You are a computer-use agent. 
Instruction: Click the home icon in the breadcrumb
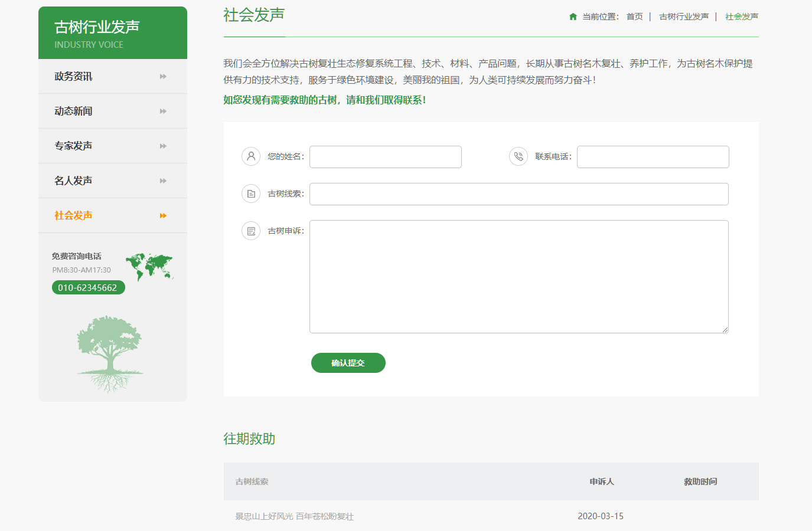[x=573, y=17]
